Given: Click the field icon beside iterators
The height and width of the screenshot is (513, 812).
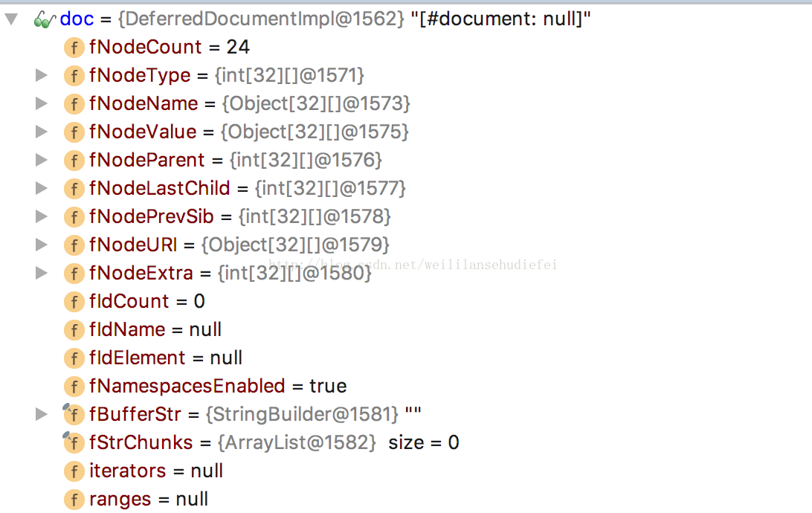Looking at the screenshot, I should [74, 471].
